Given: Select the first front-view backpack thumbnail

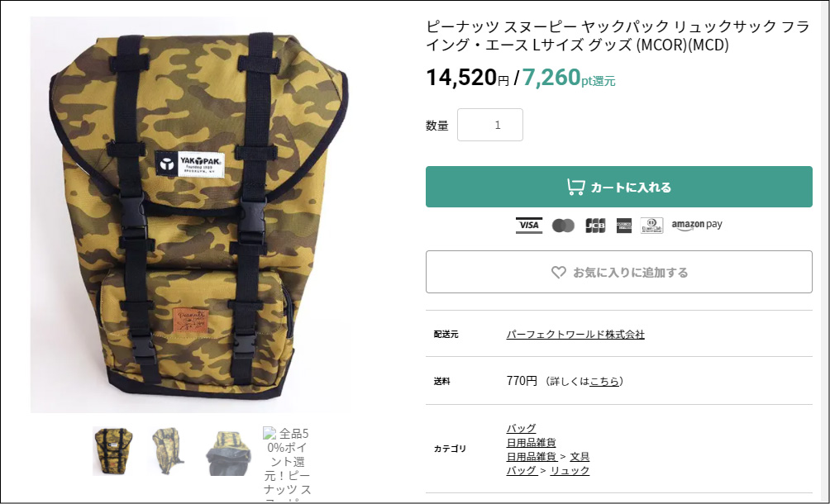Looking at the screenshot, I should [112, 451].
